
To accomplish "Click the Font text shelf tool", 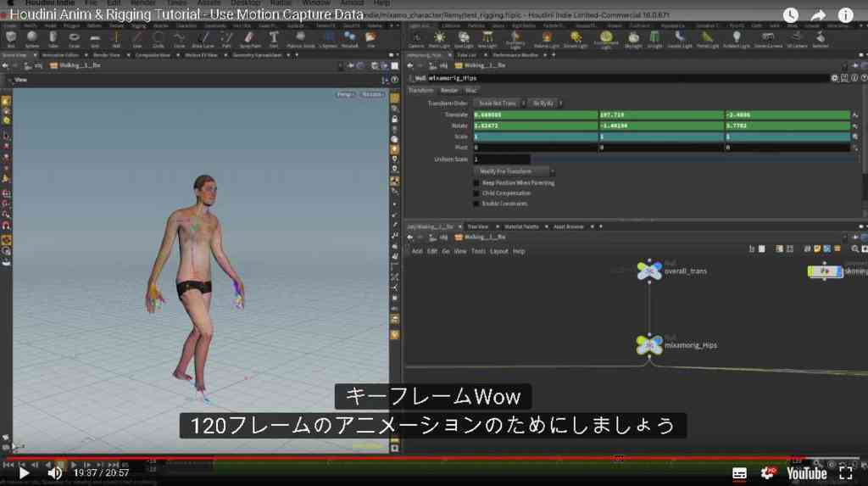I will pyautogui.click(x=274, y=39).
